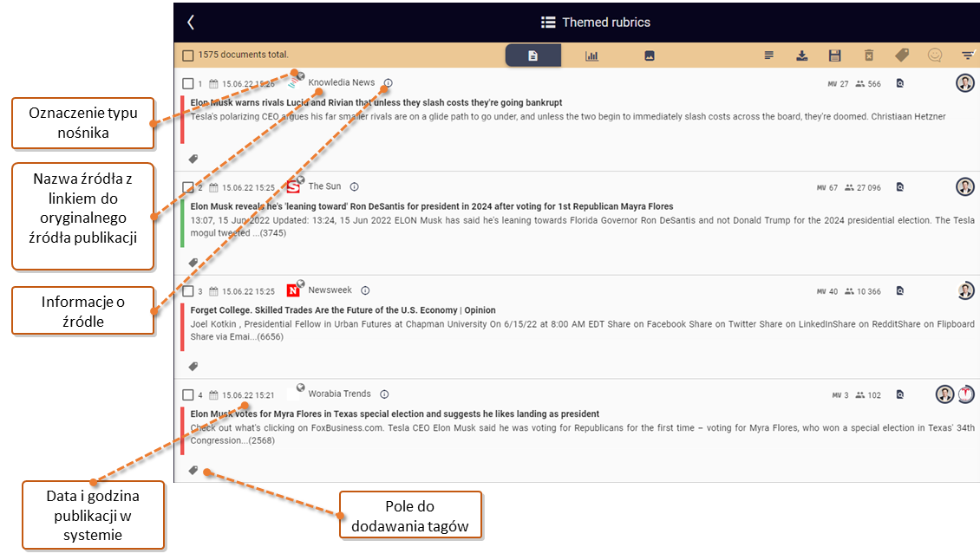Go back using the left chevron arrow
This screenshot has height=560, width=980.
pyautogui.click(x=191, y=23)
